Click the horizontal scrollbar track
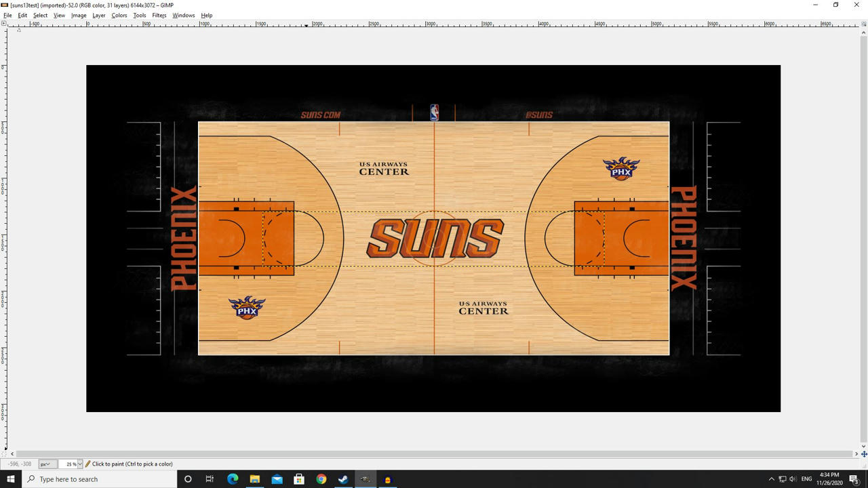This screenshot has height=488, width=868. (x=434, y=453)
